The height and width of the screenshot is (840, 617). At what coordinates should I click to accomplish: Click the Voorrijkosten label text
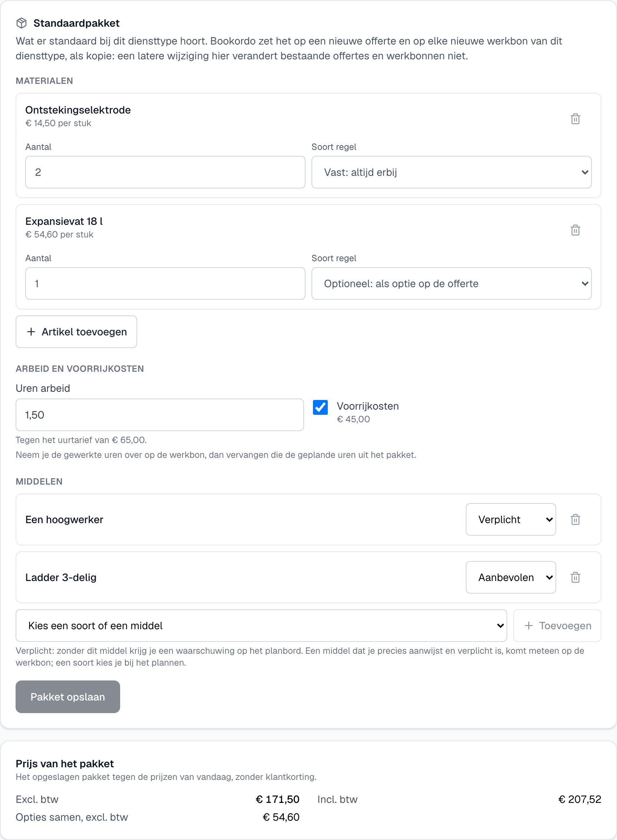click(367, 406)
